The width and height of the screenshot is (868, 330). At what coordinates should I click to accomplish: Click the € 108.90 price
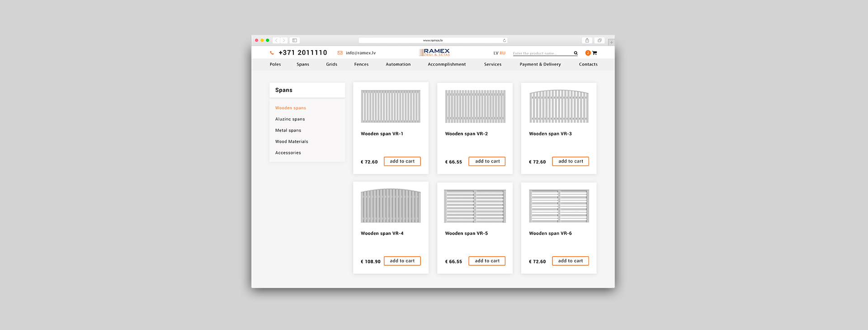(x=371, y=262)
